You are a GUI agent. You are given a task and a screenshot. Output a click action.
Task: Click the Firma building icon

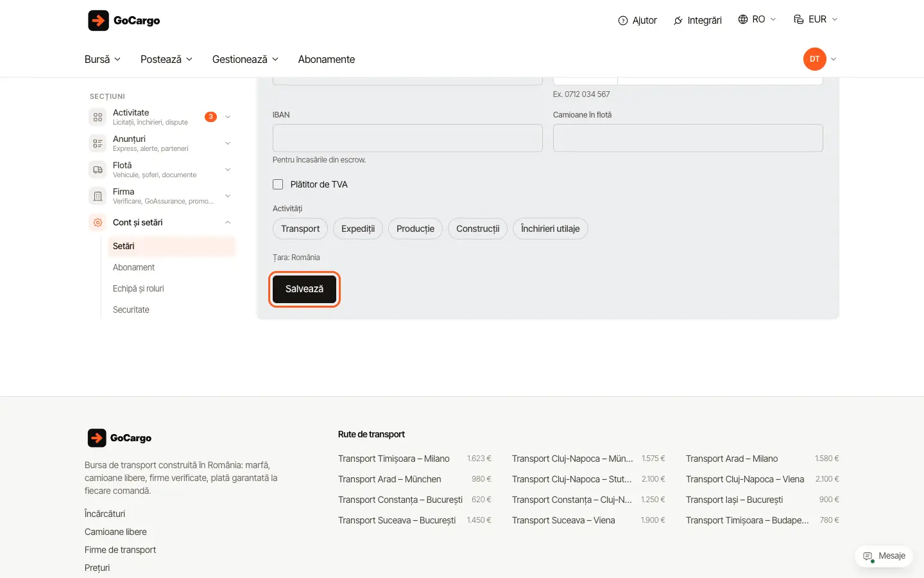98,196
